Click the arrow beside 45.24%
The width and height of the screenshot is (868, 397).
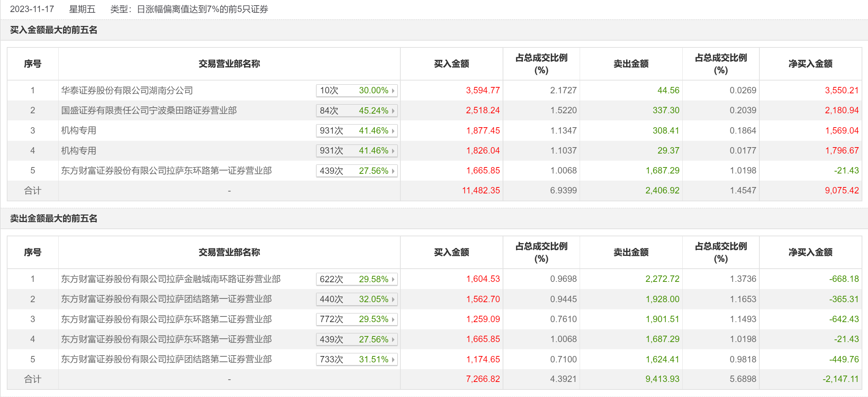(393, 111)
